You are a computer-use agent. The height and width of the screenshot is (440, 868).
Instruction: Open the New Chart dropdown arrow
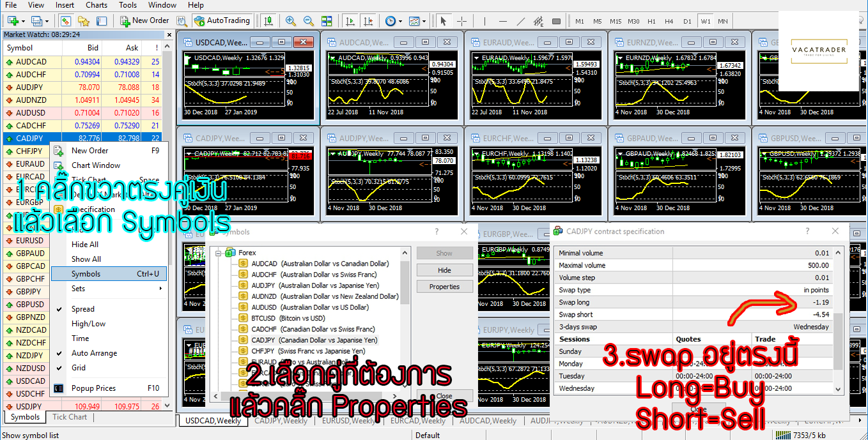pyautogui.click(x=23, y=21)
